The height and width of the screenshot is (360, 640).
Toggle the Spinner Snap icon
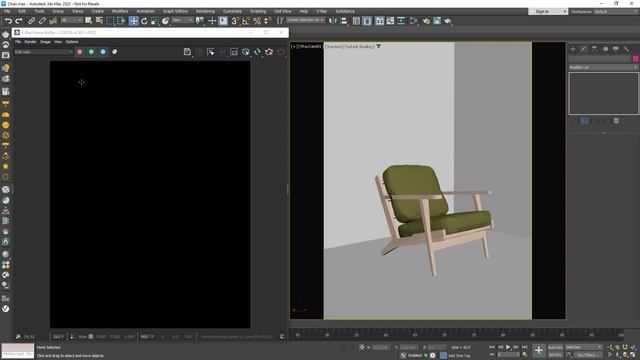267,21
